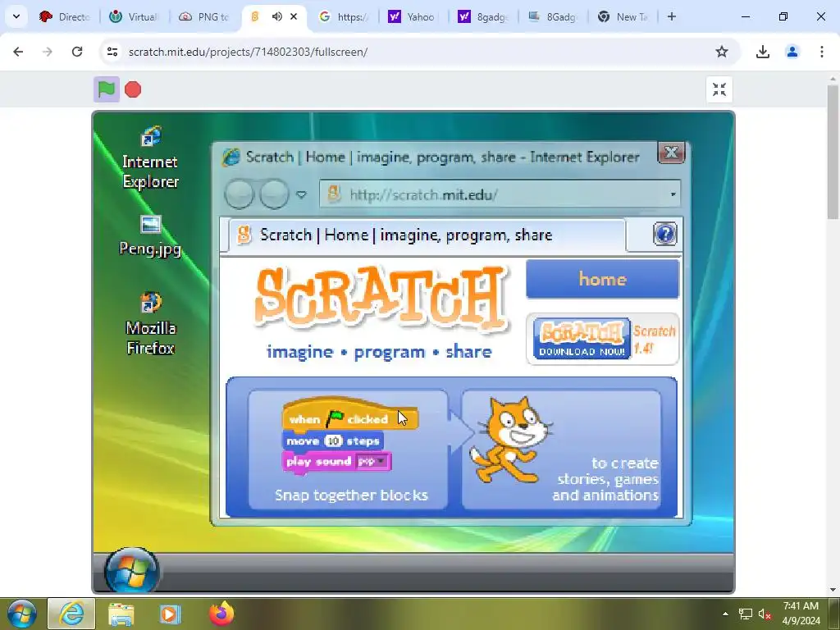Open Firefox from the taskbar
The image size is (840, 630).
pyautogui.click(x=221, y=614)
